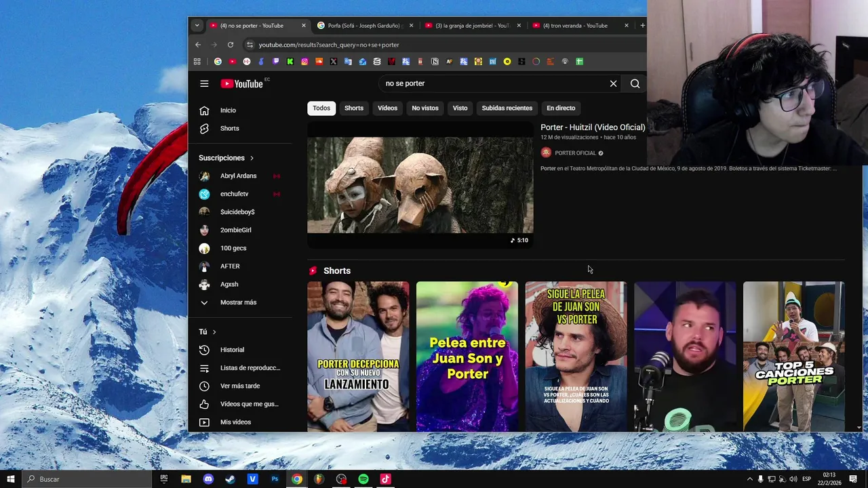This screenshot has width=868, height=488.
Task: Open 'Porter - Huitzil (Video Oficial)' title
Action: click(x=593, y=127)
